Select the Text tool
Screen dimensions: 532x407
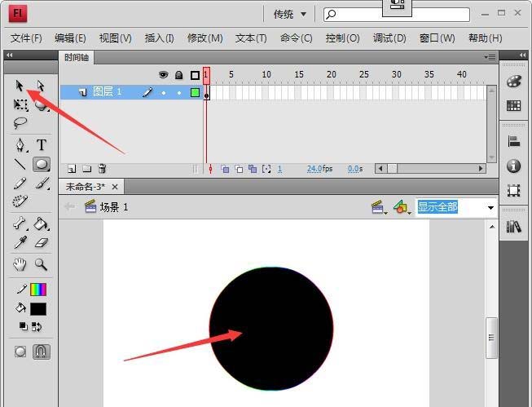coord(42,145)
